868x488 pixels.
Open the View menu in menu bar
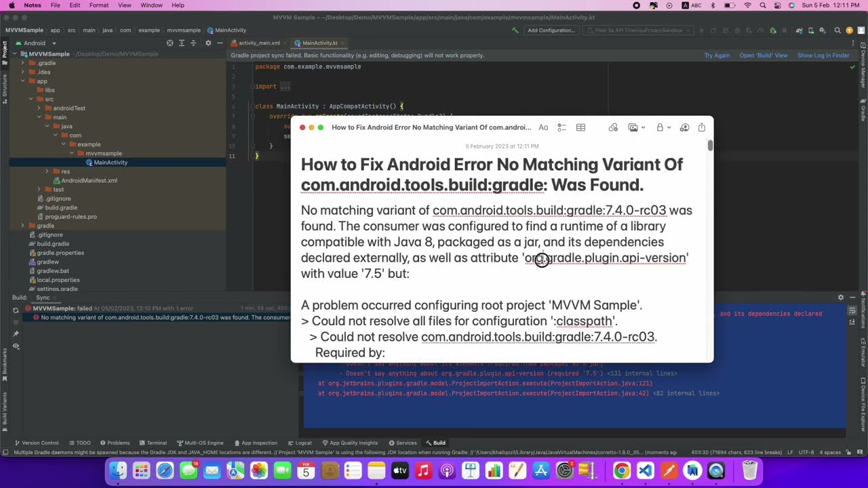[125, 5]
